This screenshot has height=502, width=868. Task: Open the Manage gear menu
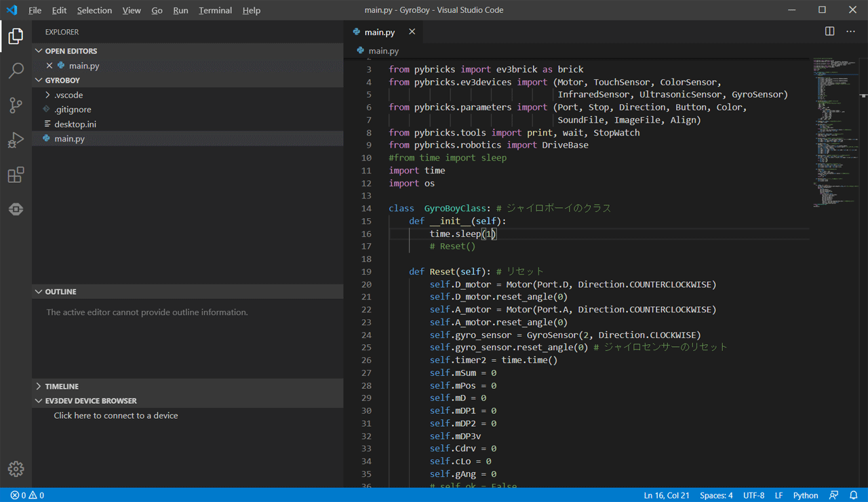point(16,468)
